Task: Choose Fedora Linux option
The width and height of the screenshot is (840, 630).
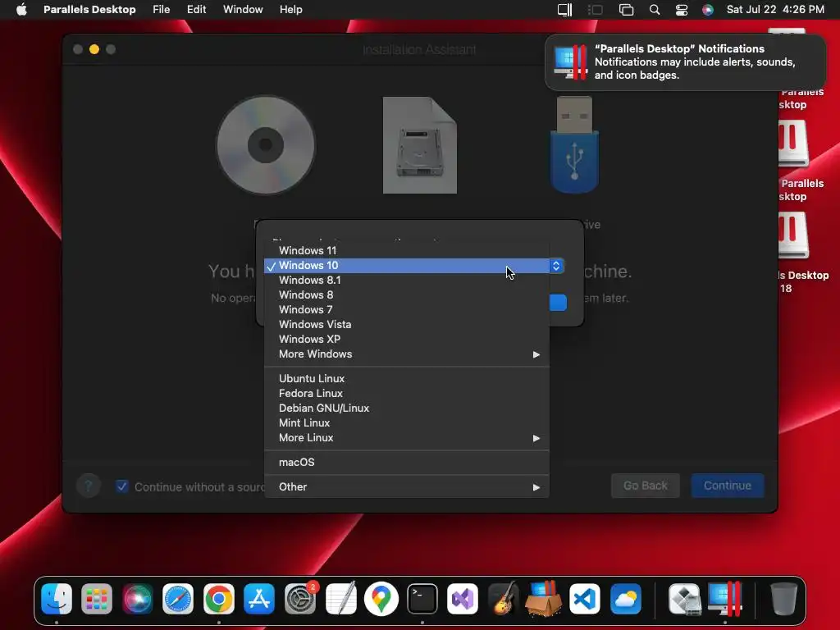Action: (407, 393)
